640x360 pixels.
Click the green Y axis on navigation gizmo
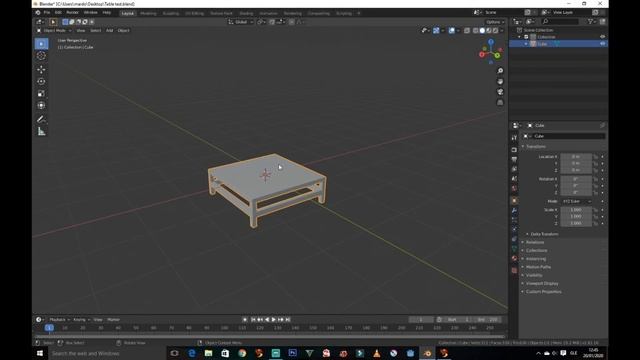click(x=498, y=56)
